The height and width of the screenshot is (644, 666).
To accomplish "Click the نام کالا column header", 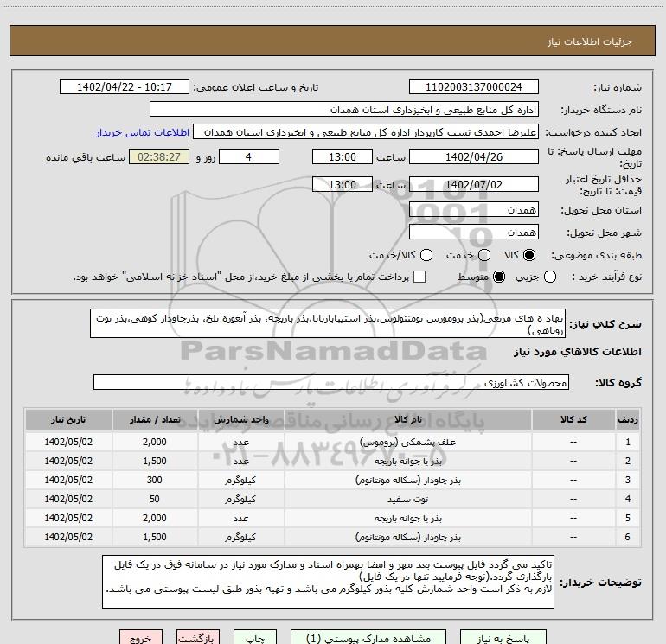I will (407, 419).
